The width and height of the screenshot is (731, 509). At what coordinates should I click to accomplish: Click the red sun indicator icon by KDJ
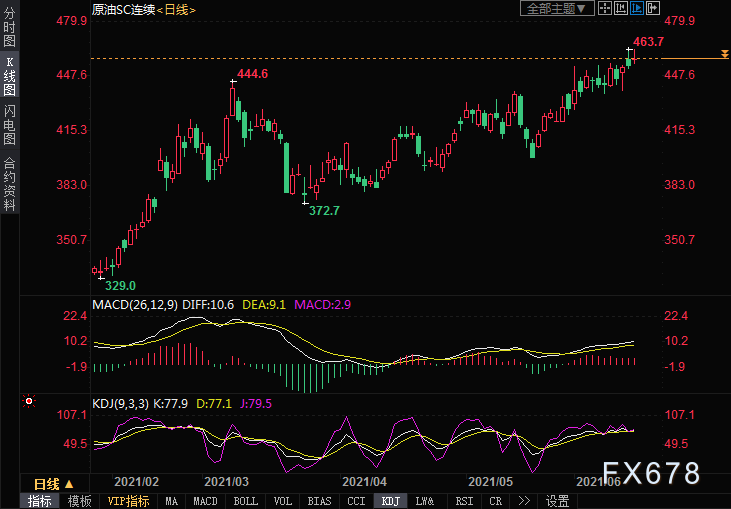pyautogui.click(x=29, y=401)
